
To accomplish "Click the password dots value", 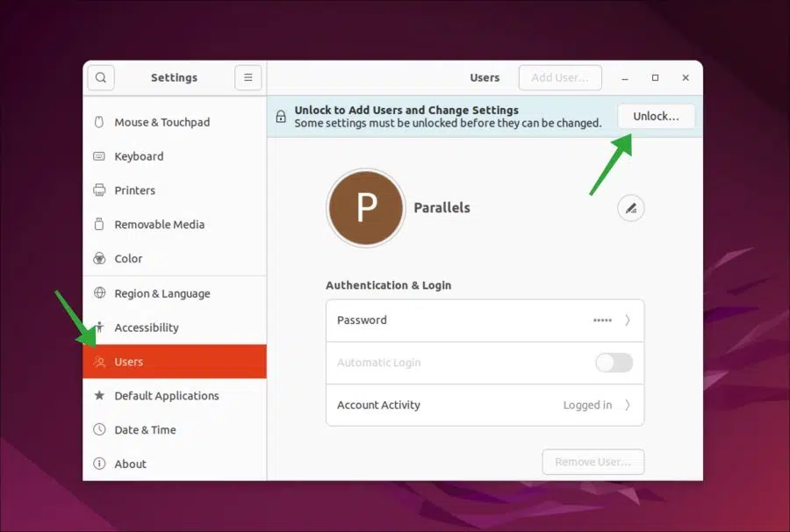I will tap(602, 320).
